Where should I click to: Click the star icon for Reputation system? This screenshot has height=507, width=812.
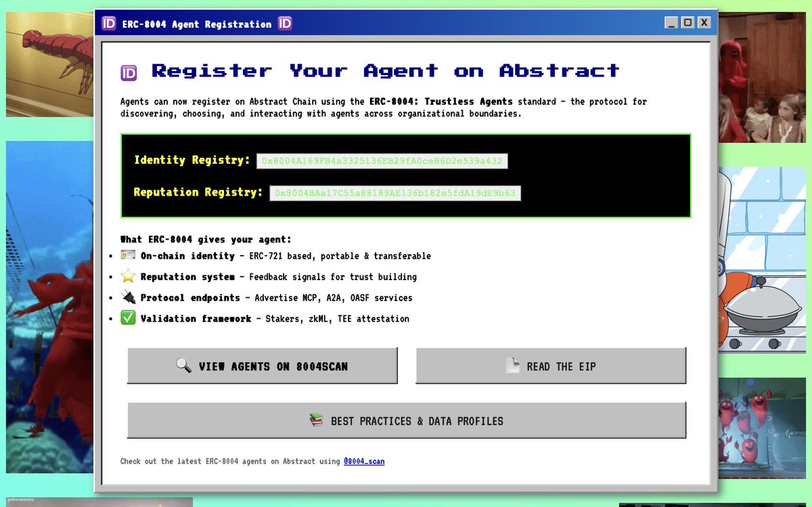coord(128,276)
